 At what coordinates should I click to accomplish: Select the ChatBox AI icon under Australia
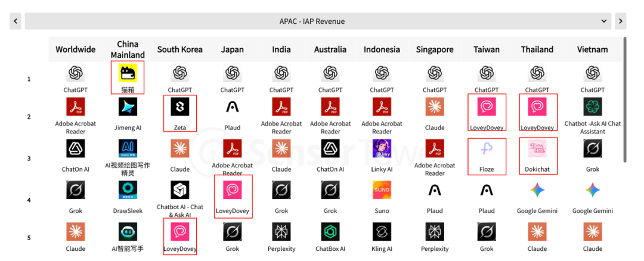click(330, 232)
